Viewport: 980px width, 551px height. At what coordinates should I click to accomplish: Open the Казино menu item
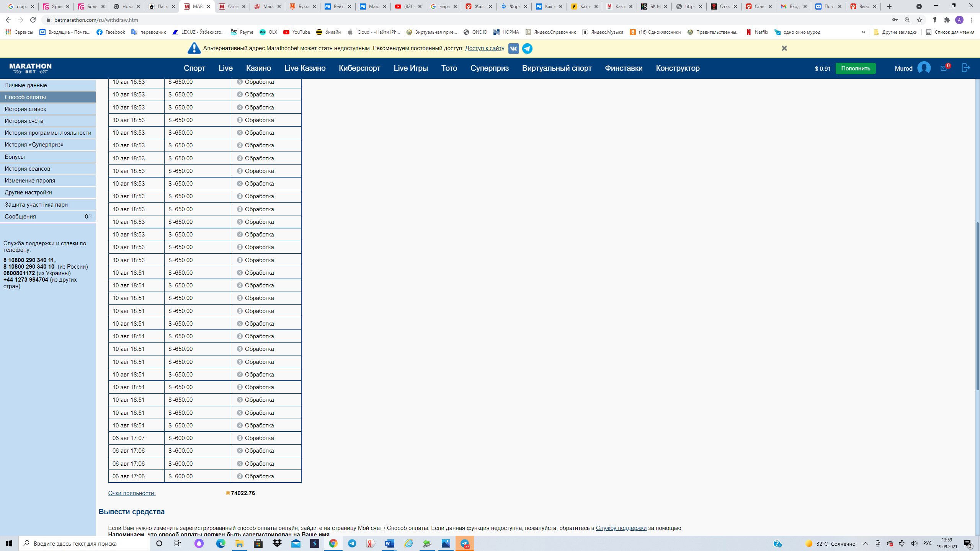tap(258, 68)
